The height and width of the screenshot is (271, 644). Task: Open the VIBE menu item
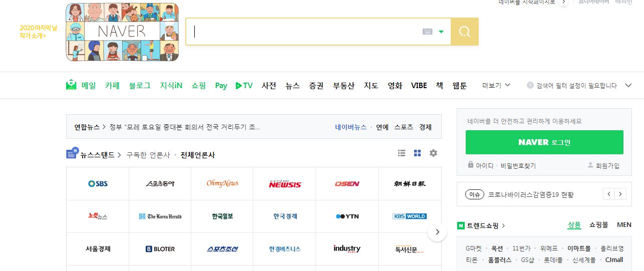coord(419,86)
